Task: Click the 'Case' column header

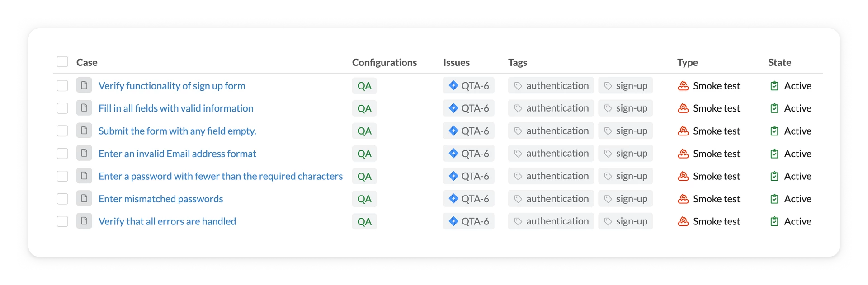Action: [87, 62]
